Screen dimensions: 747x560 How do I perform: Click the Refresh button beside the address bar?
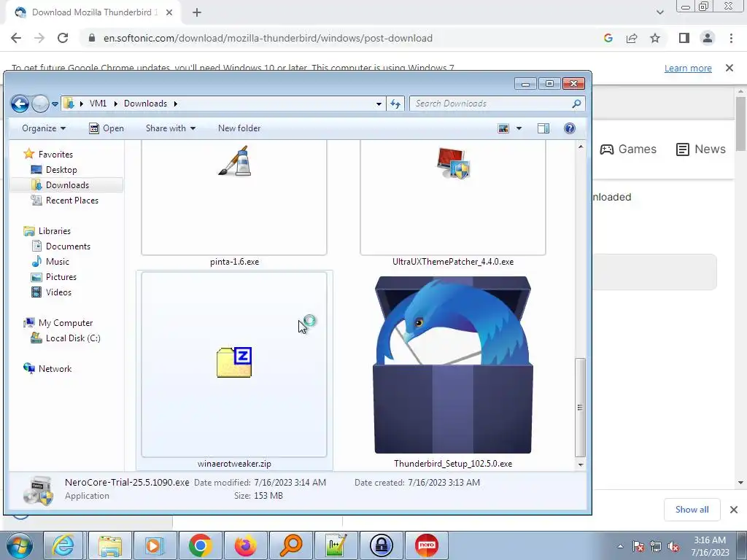tap(395, 104)
